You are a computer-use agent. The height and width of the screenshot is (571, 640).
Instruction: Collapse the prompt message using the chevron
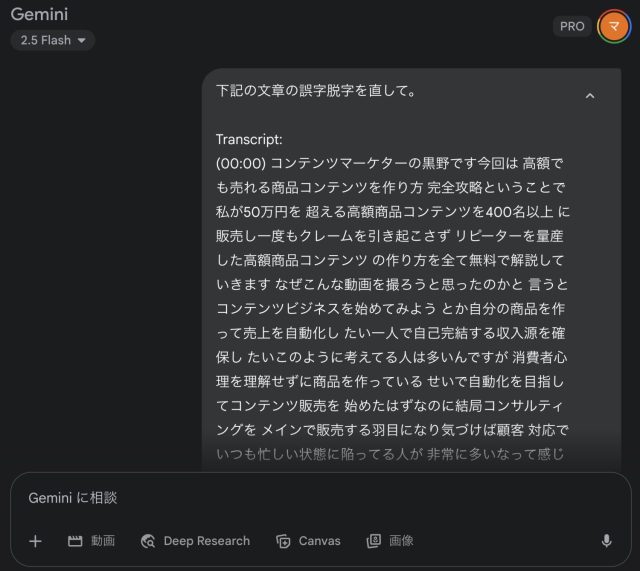coord(589,96)
